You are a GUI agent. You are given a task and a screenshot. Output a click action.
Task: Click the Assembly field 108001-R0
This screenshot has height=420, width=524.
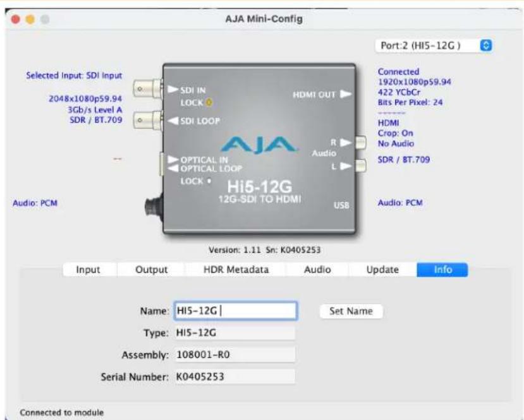[x=235, y=354]
